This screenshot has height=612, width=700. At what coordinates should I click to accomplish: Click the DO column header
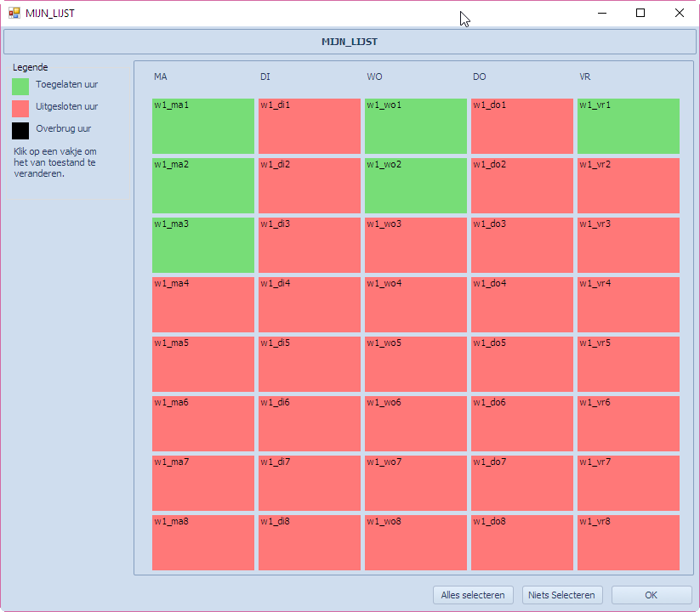tap(480, 76)
